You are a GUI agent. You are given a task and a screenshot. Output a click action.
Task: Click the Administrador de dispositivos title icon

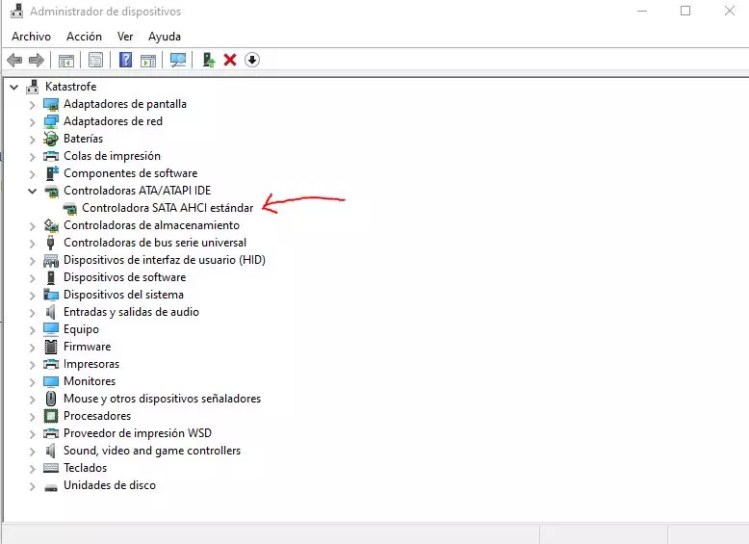pos(17,11)
